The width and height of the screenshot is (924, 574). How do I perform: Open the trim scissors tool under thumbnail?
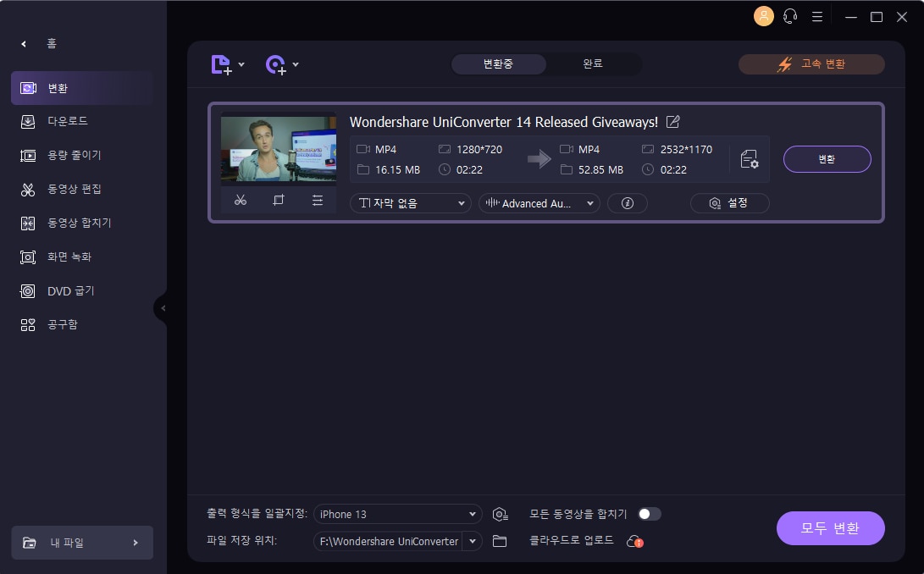[x=241, y=201]
